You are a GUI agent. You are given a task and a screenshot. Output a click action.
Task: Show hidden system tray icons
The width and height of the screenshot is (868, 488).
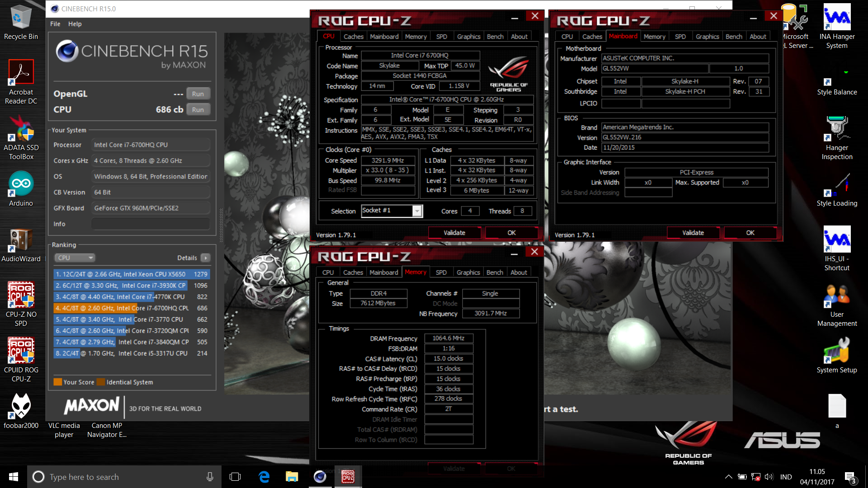pyautogui.click(x=729, y=477)
